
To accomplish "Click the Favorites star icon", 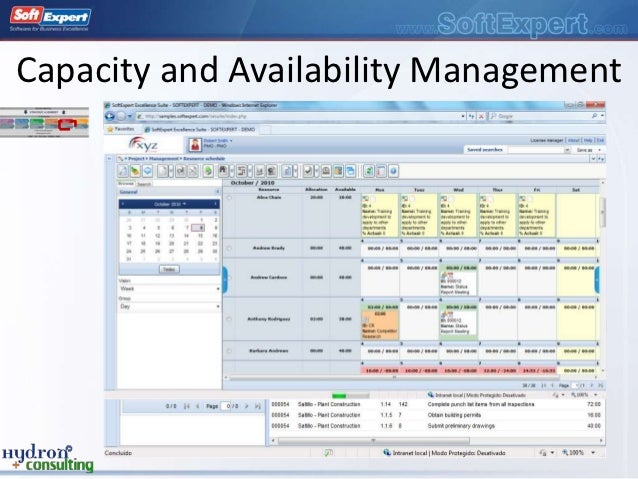I will 110,129.
